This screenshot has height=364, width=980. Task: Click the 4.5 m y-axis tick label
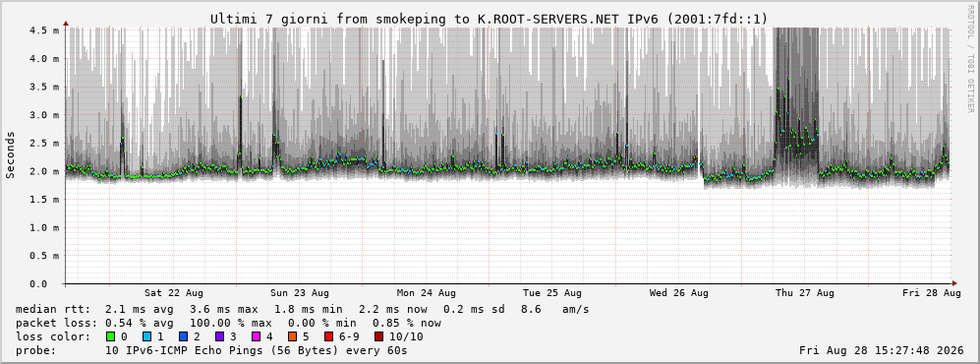pyautogui.click(x=44, y=30)
